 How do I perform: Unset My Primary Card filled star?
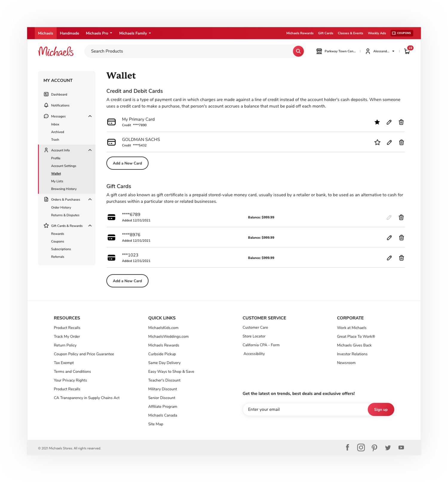(x=377, y=122)
